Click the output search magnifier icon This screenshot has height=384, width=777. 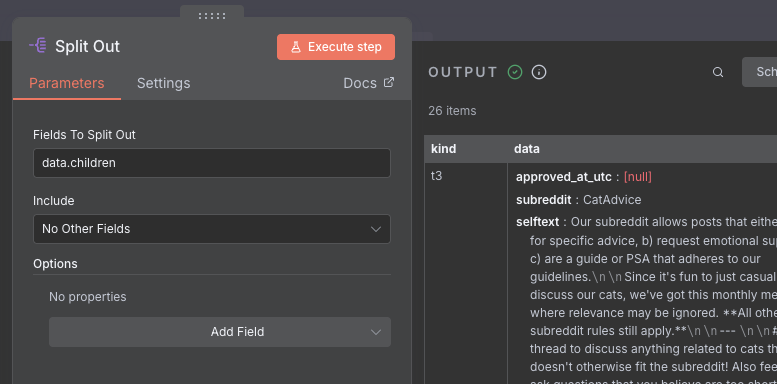pos(718,72)
